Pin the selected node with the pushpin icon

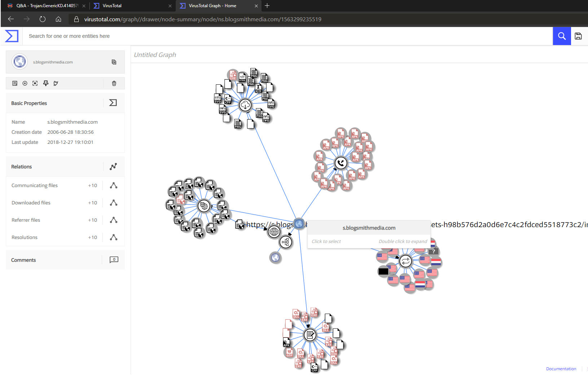[46, 83]
